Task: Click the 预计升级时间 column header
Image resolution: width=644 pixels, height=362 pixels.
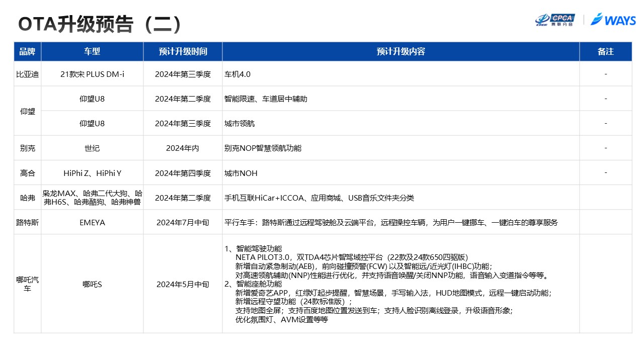Action: tap(183, 51)
